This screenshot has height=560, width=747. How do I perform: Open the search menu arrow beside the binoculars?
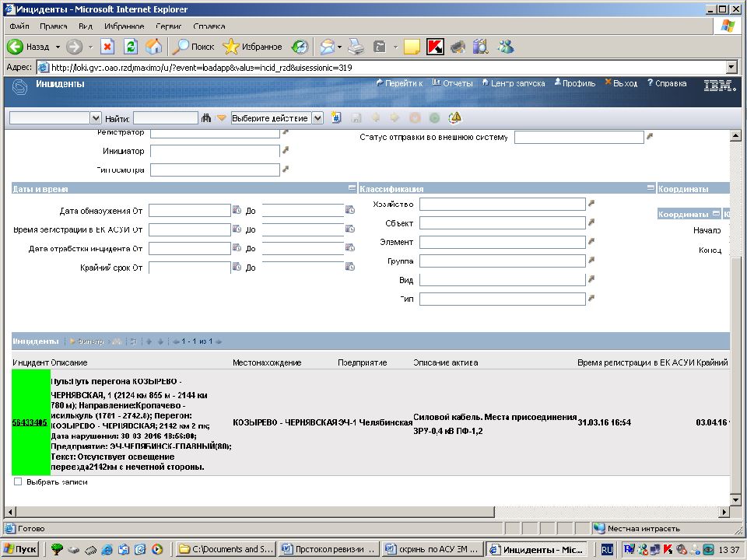coord(221,117)
